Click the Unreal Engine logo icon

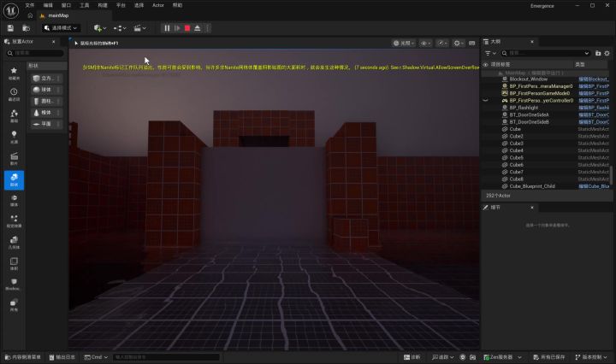pos(11,10)
